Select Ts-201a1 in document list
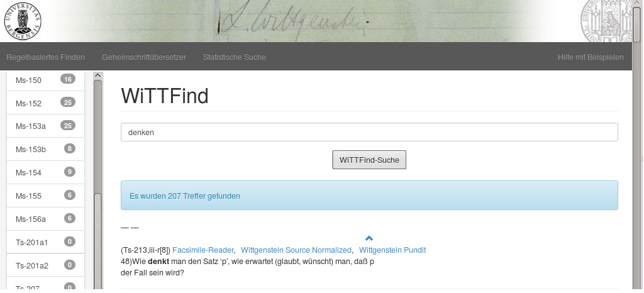The height and width of the screenshot is (293, 644). coord(45,242)
